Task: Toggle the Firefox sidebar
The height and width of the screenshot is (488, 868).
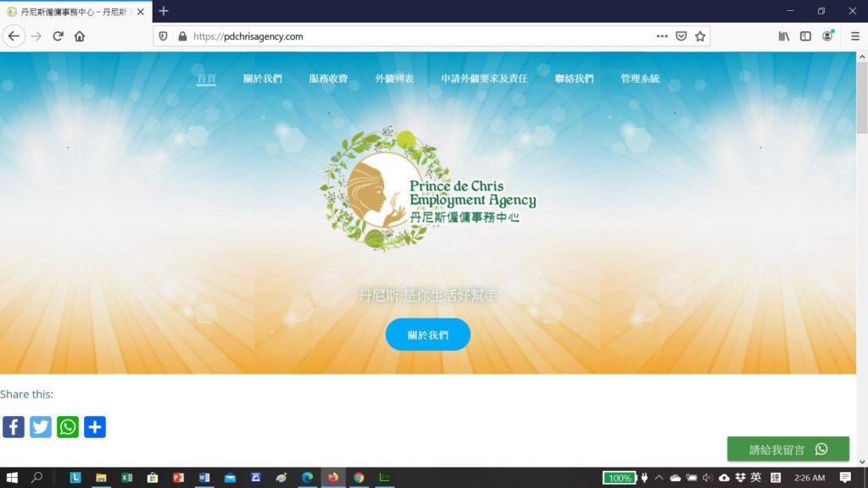Action: pyautogui.click(x=805, y=36)
